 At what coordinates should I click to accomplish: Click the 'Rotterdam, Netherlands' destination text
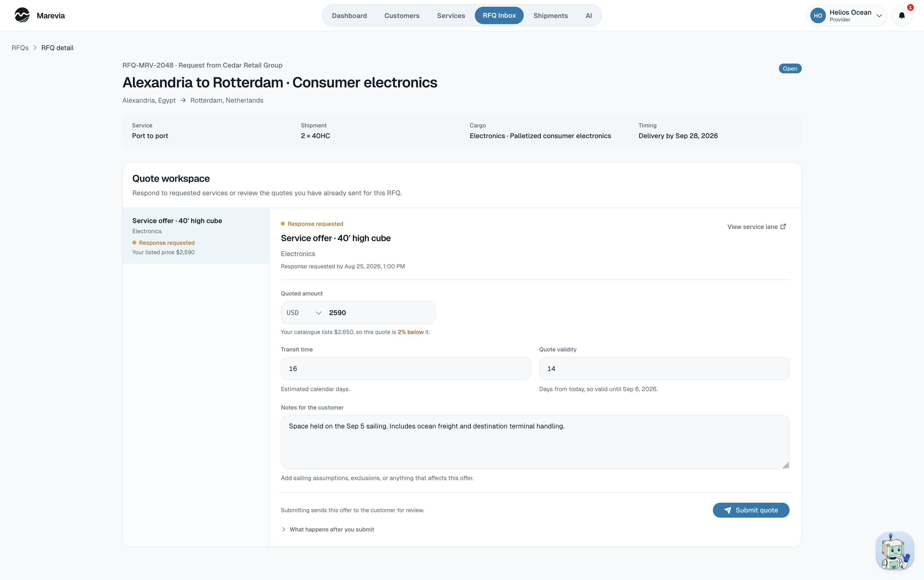point(227,101)
